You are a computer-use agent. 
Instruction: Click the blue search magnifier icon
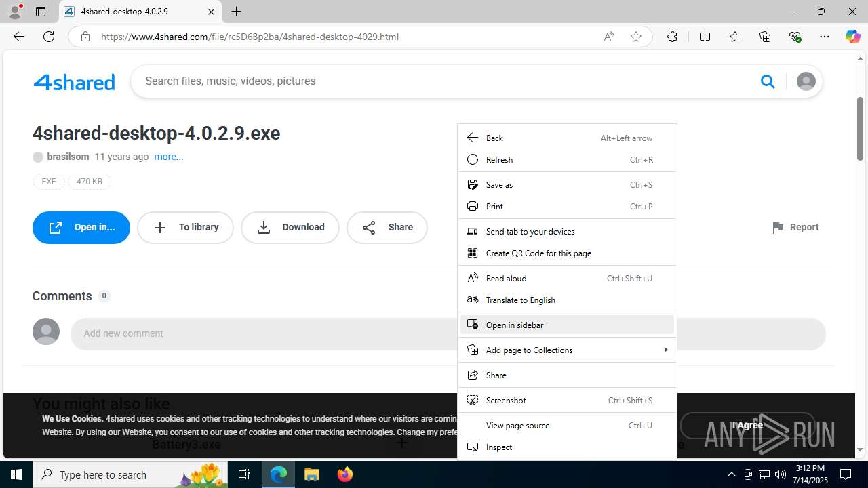point(768,81)
